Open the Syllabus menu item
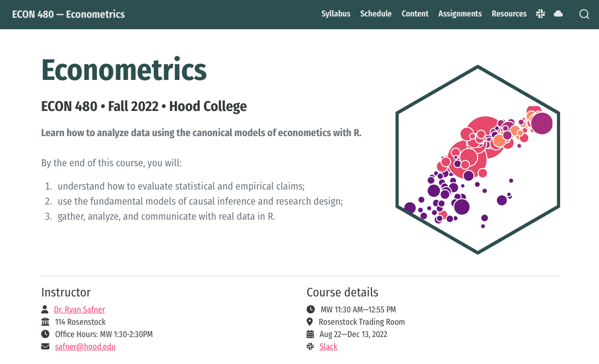 pyautogui.click(x=336, y=14)
